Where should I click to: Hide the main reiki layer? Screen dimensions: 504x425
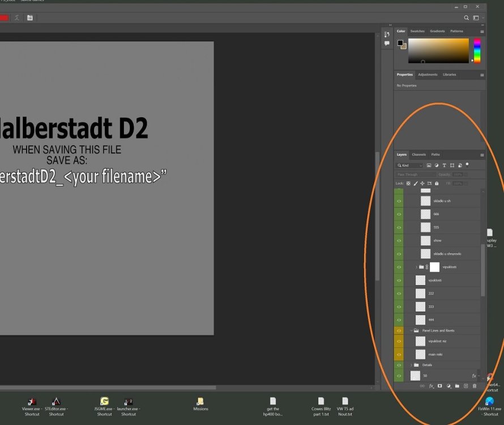[399, 354]
